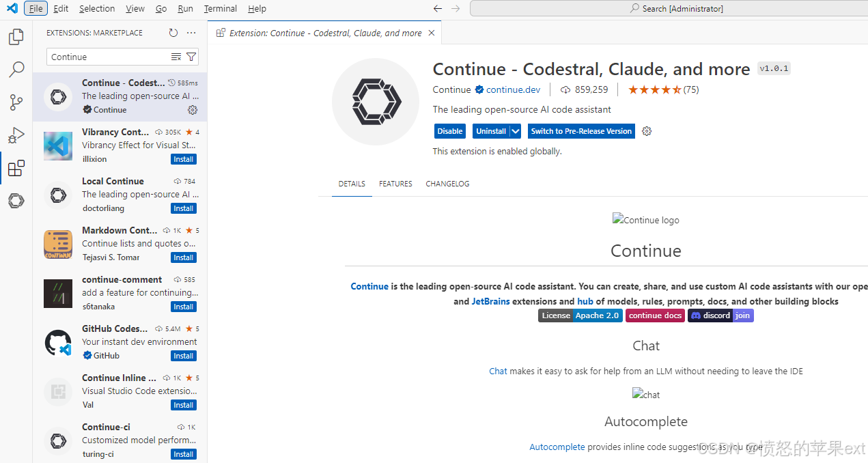Install Continue Inline extension
Viewport: 868px width, 463px height.
click(184, 405)
